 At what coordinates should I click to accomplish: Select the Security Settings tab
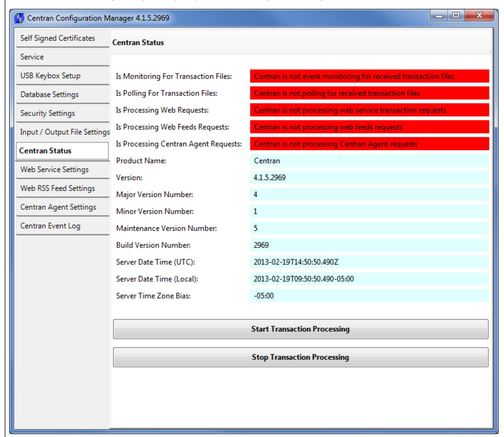coord(62,113)
